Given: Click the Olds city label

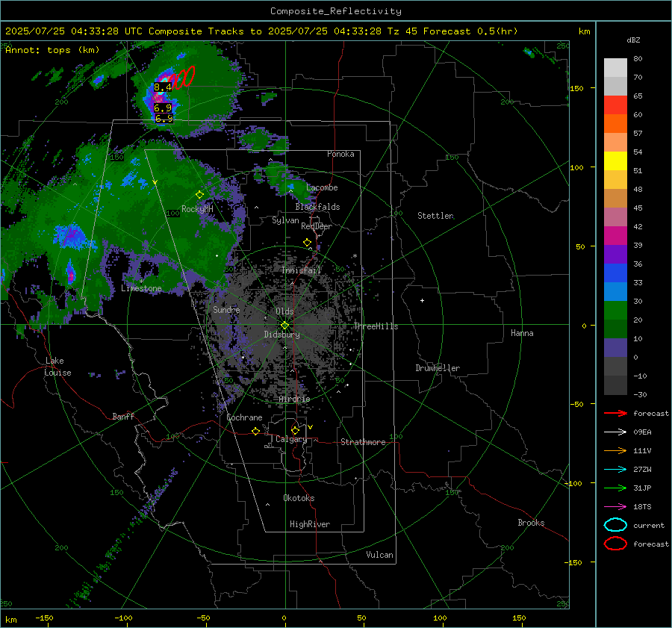Looking at the screenshot, I should [284, 311].
